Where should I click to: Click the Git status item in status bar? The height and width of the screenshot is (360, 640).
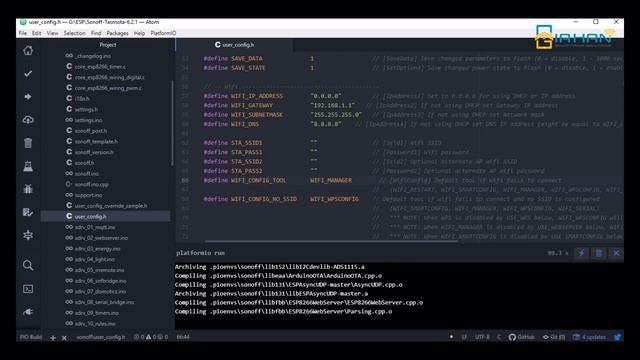(553, 337)
